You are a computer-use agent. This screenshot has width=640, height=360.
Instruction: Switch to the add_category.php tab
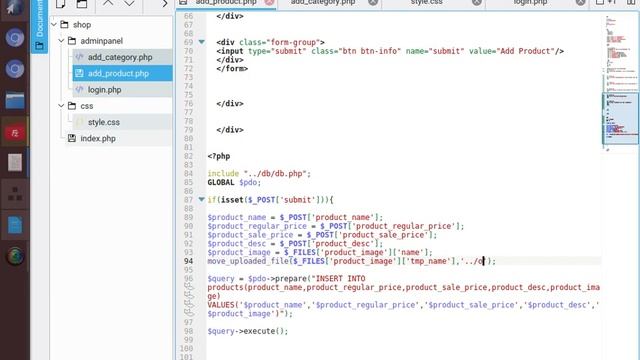point(323,3)
